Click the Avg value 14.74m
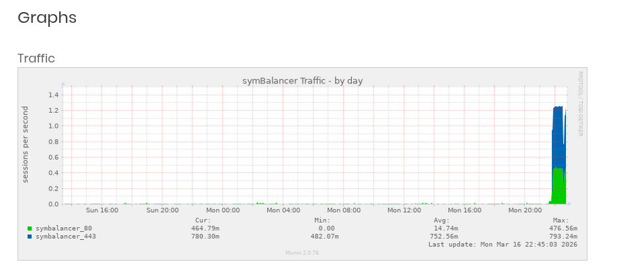 (446, 228)
